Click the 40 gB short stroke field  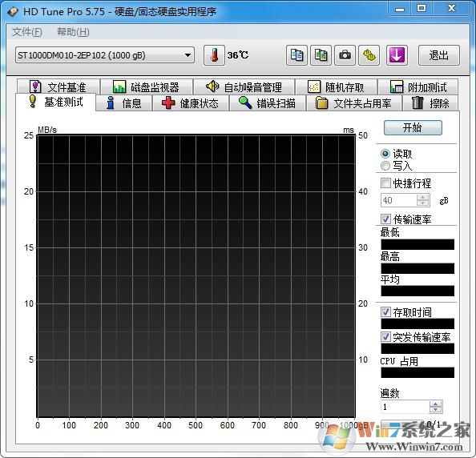(x=399, y=200)
